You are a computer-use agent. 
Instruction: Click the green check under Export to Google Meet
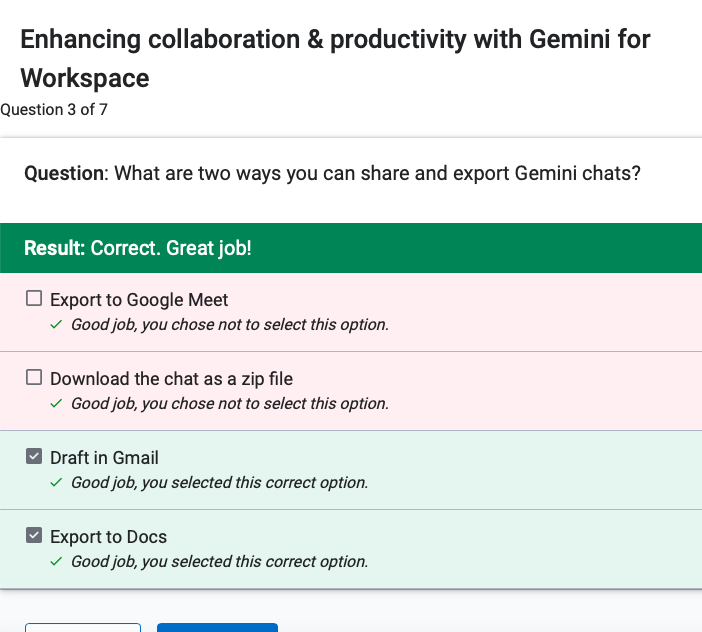[56, 325]
